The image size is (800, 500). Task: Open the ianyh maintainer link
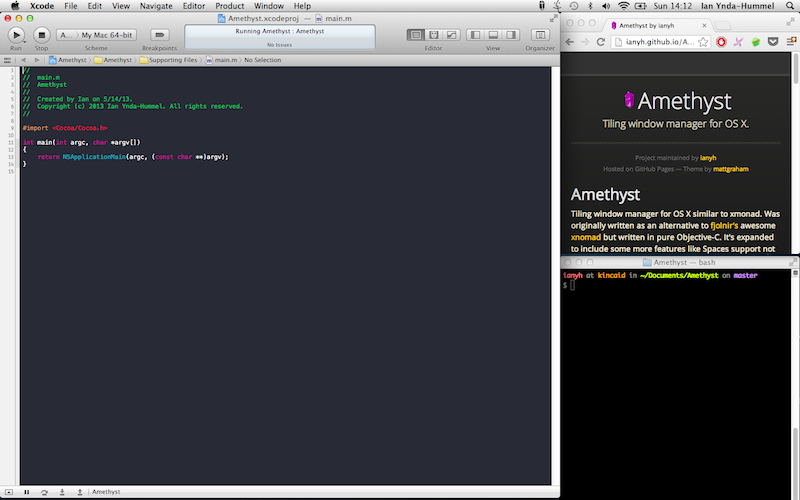click(708, 158)
